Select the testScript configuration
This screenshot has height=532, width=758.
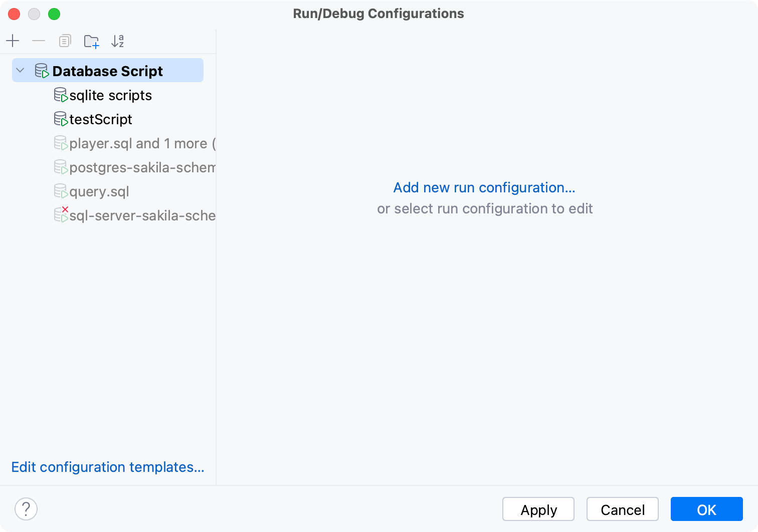tap(100, 119)
